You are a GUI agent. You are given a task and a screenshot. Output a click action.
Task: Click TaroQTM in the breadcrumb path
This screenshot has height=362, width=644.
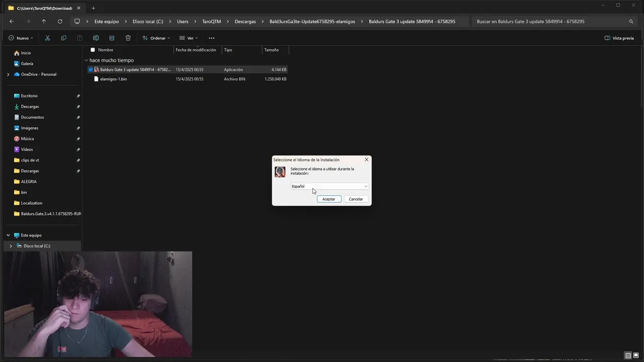point(211,22)
